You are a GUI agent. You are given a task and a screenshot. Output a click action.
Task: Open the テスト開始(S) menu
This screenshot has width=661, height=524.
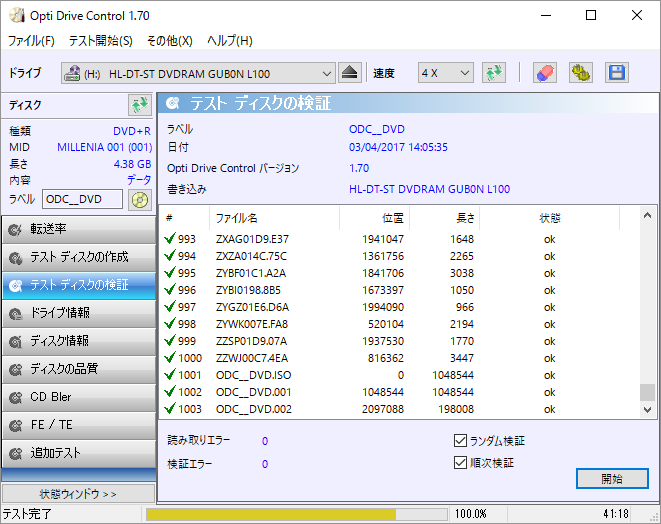point(101,41)
